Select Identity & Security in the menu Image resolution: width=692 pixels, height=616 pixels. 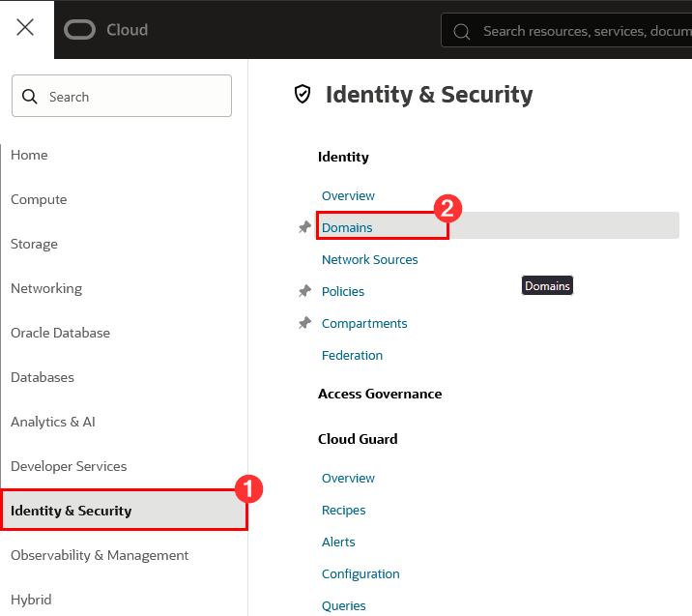pos(72,511)
